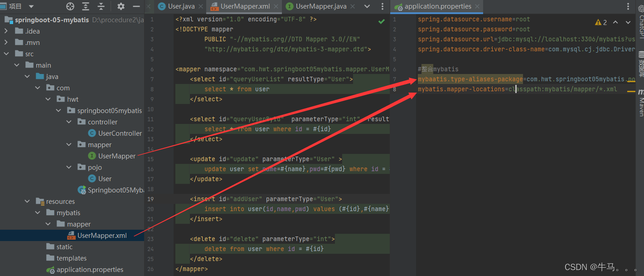
Task: Open left editor tab options menu
Action: (x=383, y=6)
